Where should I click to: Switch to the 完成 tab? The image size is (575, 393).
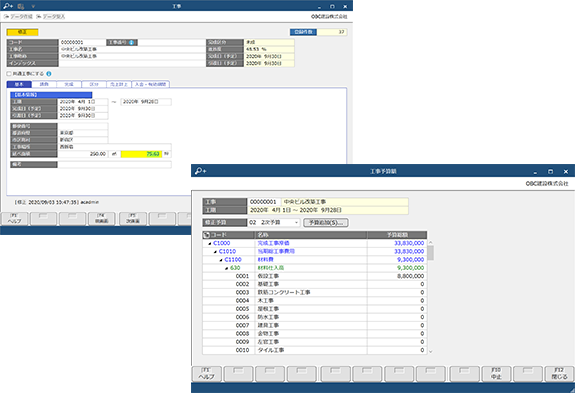pos(69,84)
